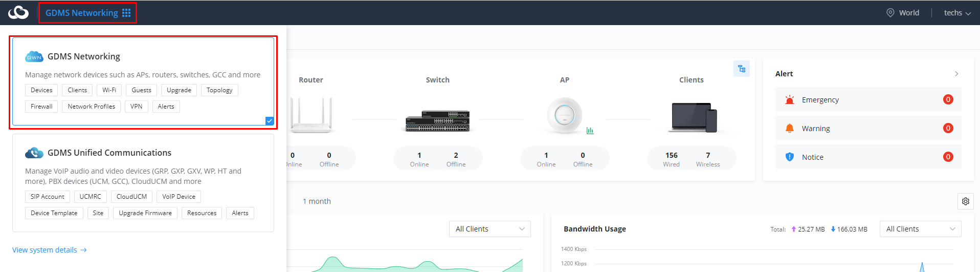The height and width of the screenshot is (272, 980).
Task: Click the World location pin icon
Action: coord(890,13)
